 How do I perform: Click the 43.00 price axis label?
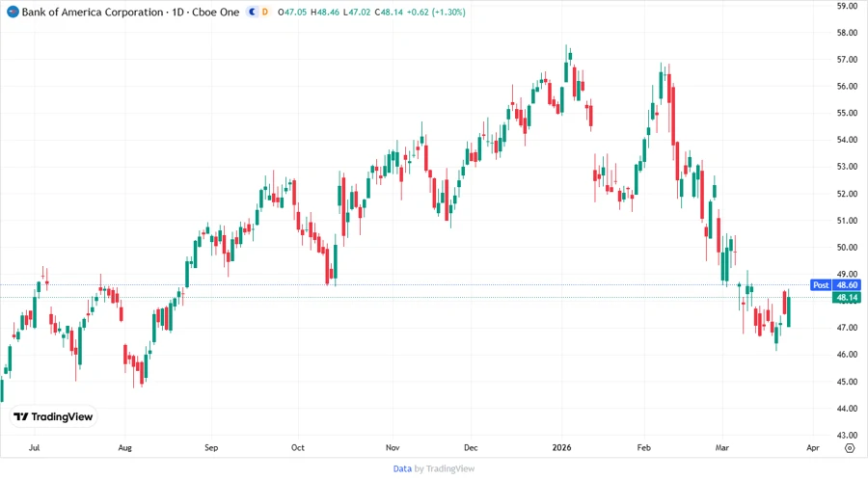click(x=847, y=436)
